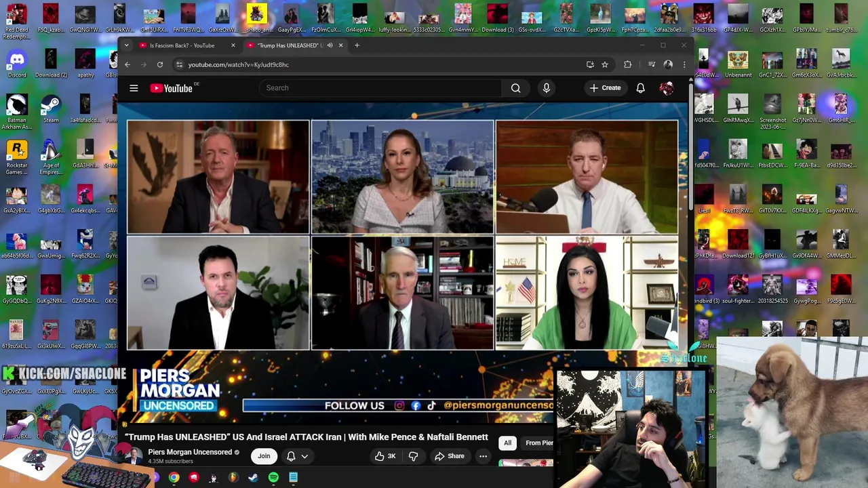Open the "apathy" desktop file
The image size is (868, 488).
(85, 64)
